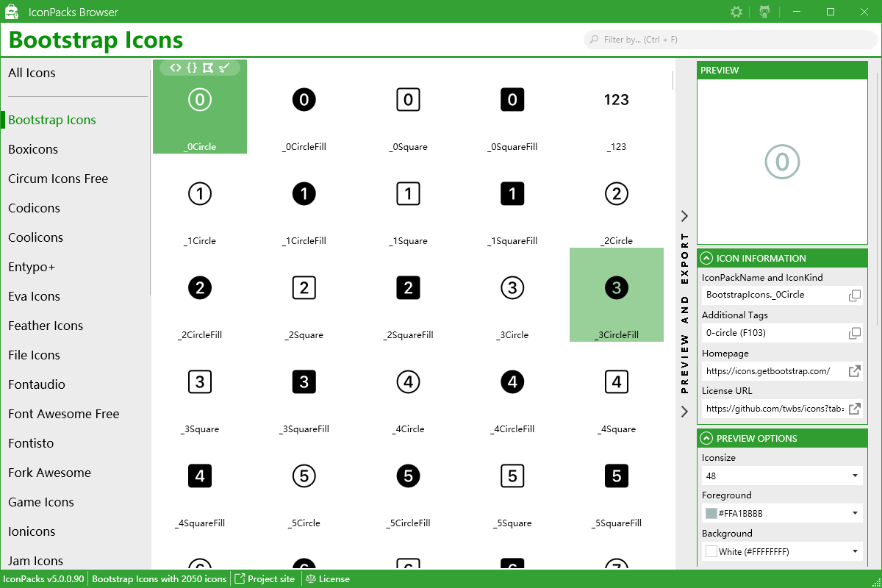The height and width of the screenshot is (588, 882).
Task: Select the _4CircleFill icon
Action: [x=512, y=389]
